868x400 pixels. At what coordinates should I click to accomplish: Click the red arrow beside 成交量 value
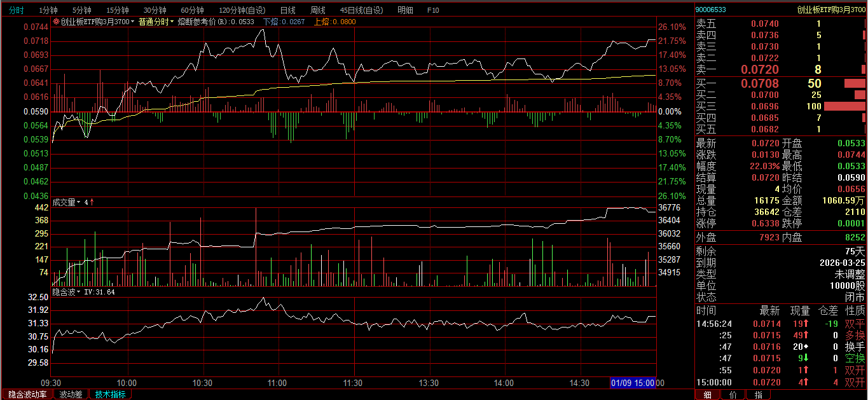92,202
